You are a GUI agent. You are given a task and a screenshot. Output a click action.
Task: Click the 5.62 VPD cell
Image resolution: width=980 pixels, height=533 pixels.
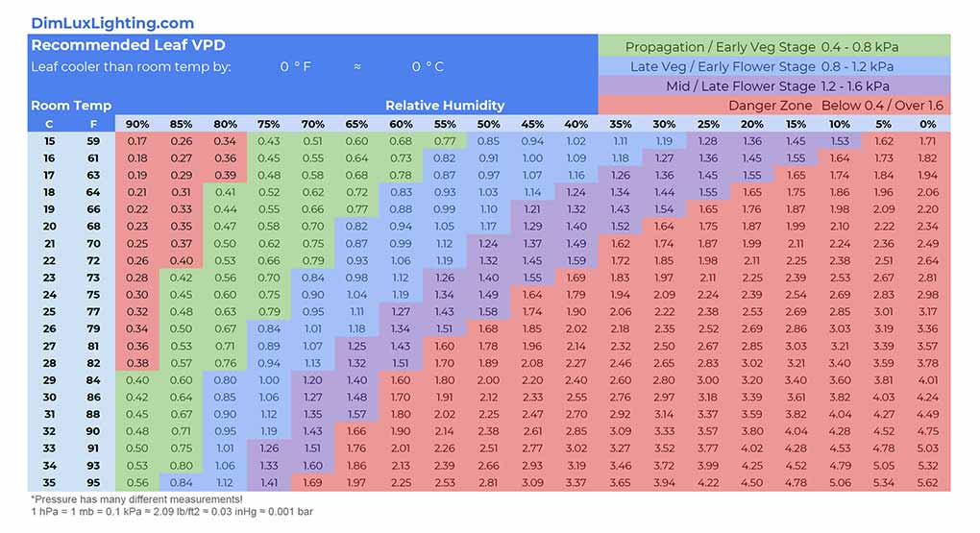[x=927, y=483]
